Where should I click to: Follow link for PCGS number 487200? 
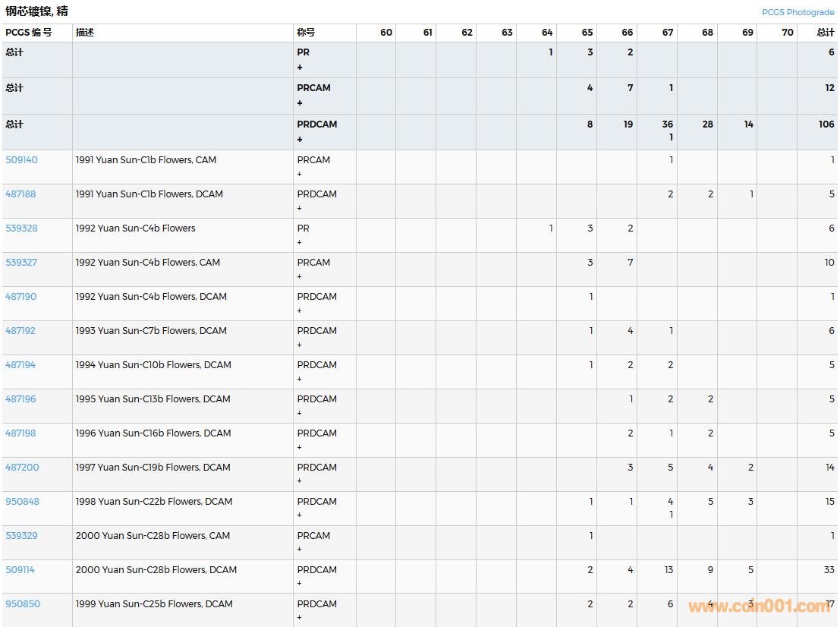pos(22,468)
